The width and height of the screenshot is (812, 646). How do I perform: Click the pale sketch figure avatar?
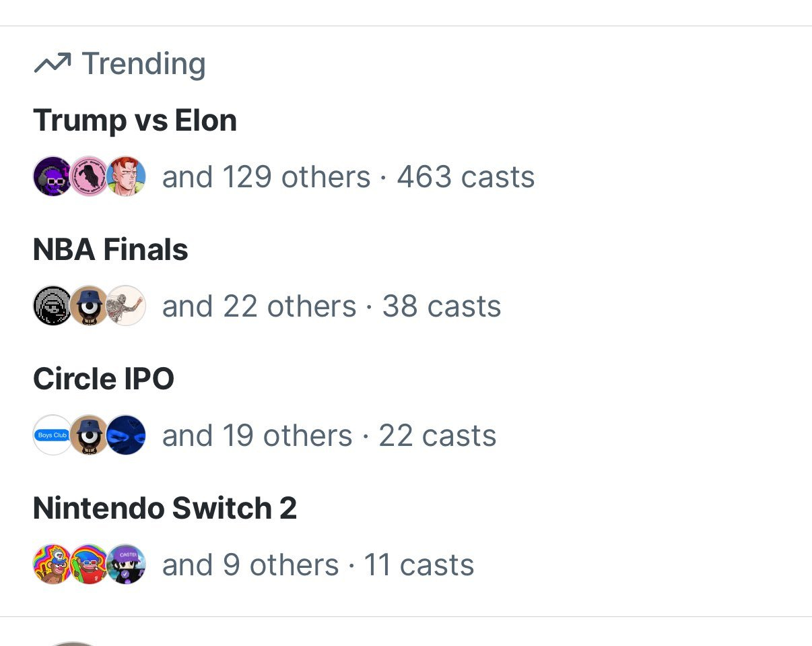pyautogui.click(x=126, y=306)
